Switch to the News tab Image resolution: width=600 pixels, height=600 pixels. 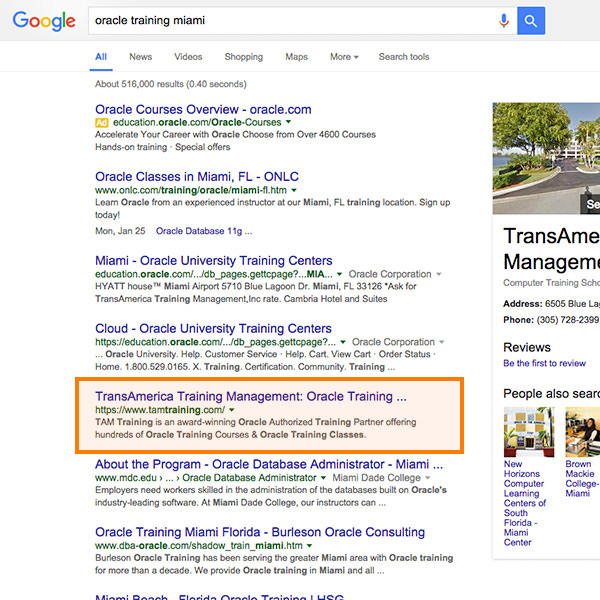click(140, 57)
